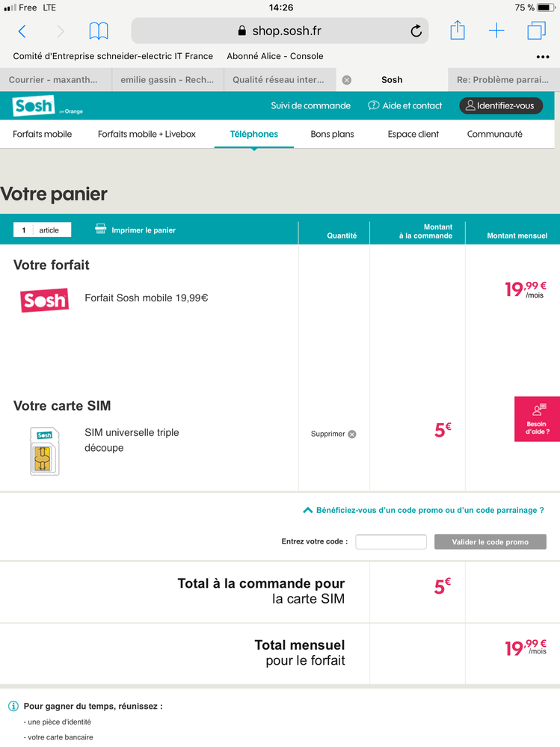The width and height of the screenshot is (560, 747).
Task: Click the print basket printer icon
Action: point(101,230)
